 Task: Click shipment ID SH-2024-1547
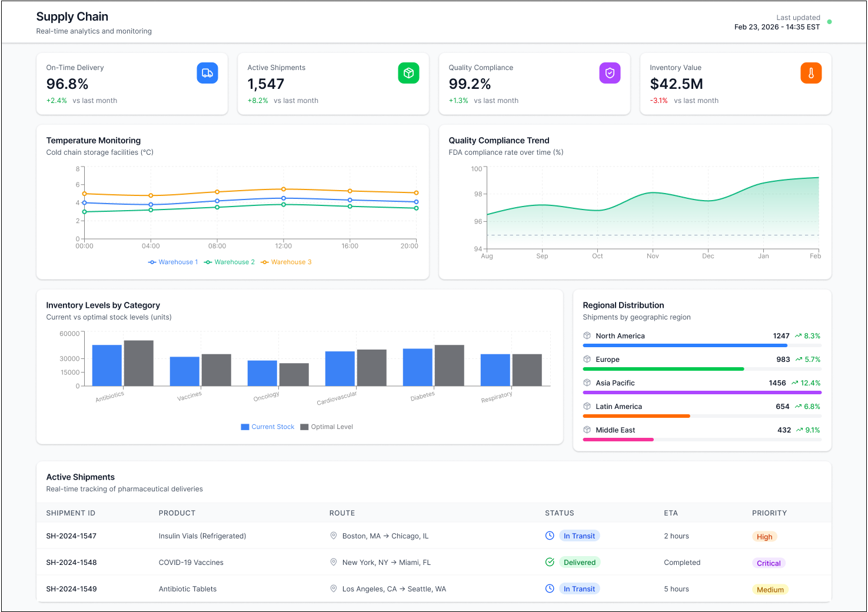click(71, 535)
